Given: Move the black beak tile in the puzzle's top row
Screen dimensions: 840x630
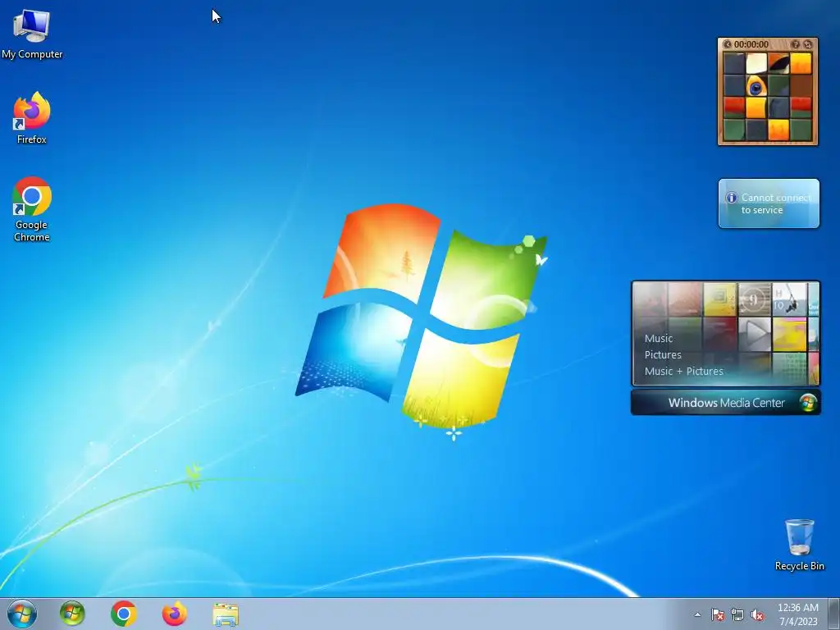Looking at the screenshot, I should 778,63.
